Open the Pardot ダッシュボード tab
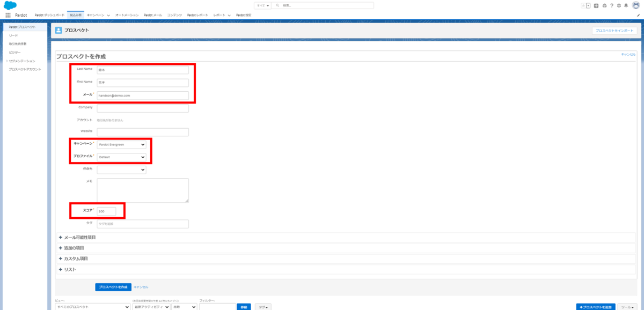644x310 pixels. click(x=49, y=15)
